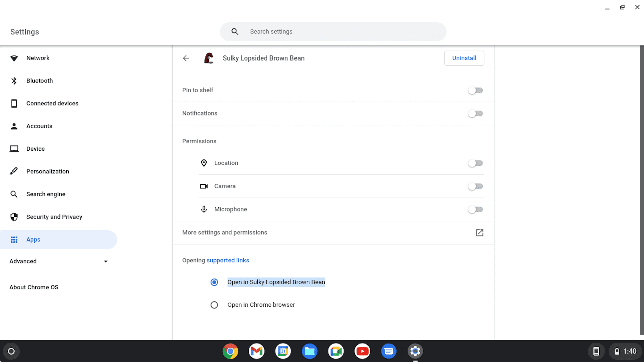Enable Notifications toggle
This screenshot has height=362, width=644.
click(475, 113)
